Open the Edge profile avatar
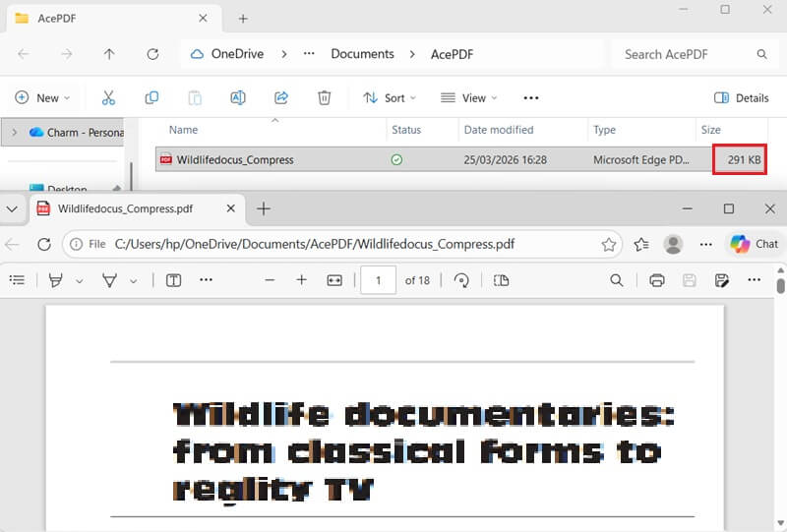The height and width of the screenshot is (532, 787). tap(673, 245)
